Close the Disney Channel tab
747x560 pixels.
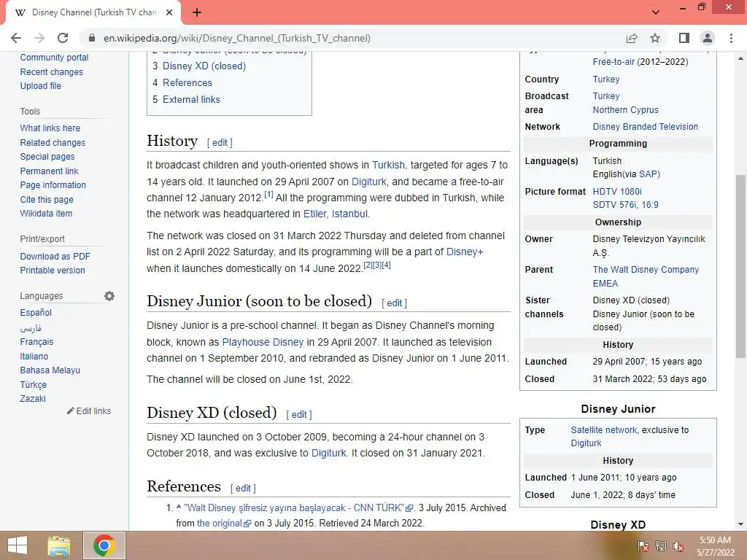[x=169, y=12]
